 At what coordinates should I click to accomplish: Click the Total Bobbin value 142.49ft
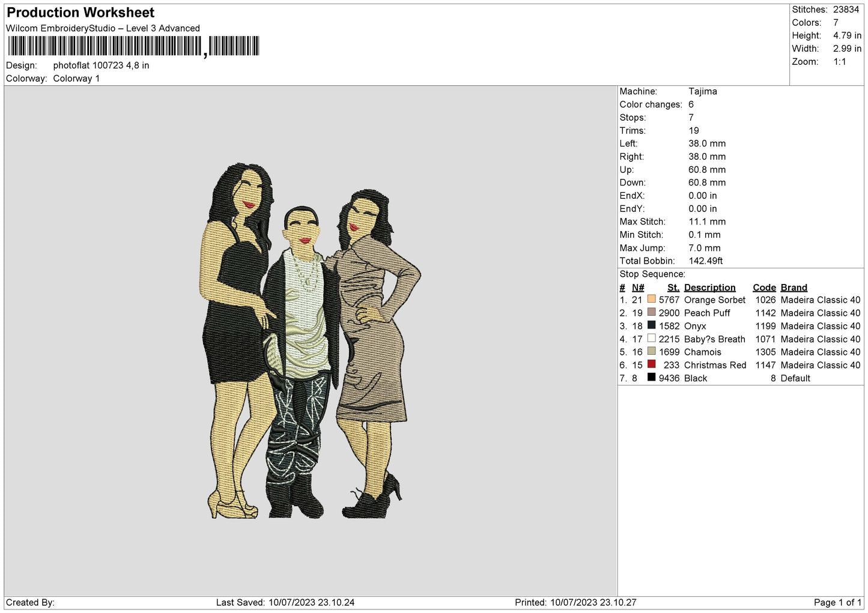(706, 261)
